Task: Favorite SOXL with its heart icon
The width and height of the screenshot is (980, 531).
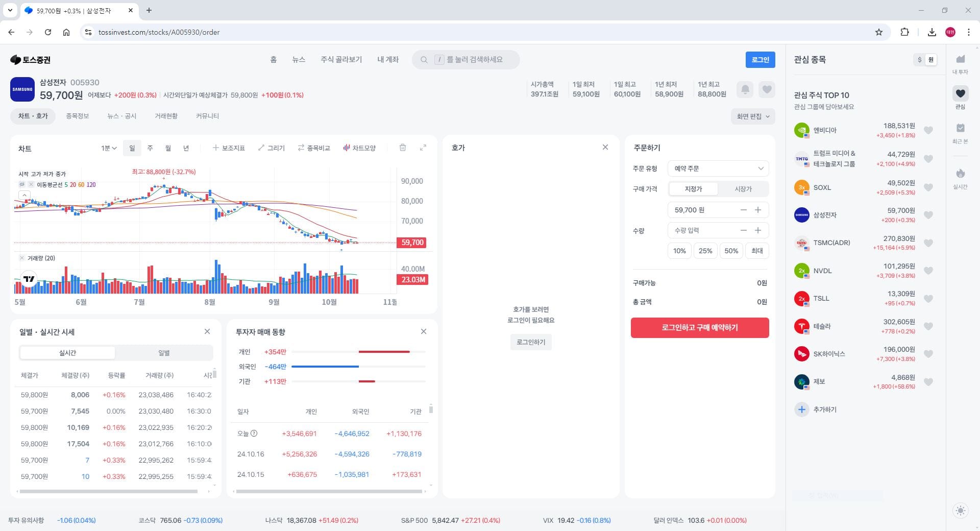Action: 928,187
